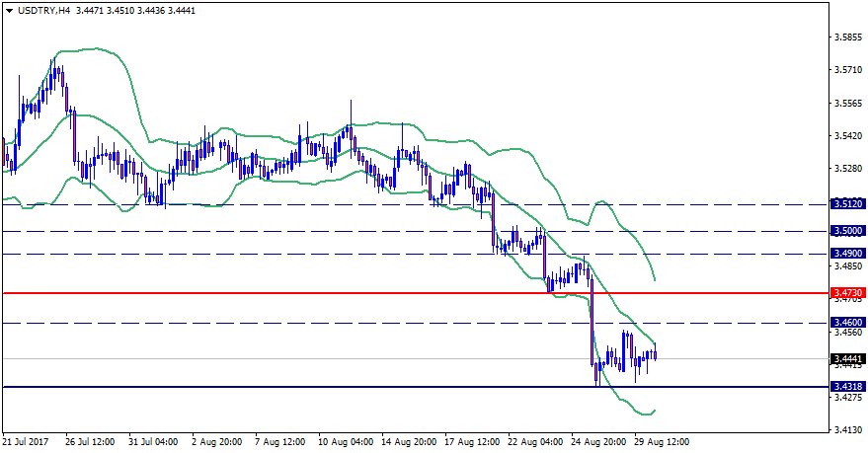Click the OHLC values in the chart header

point(122,10)
